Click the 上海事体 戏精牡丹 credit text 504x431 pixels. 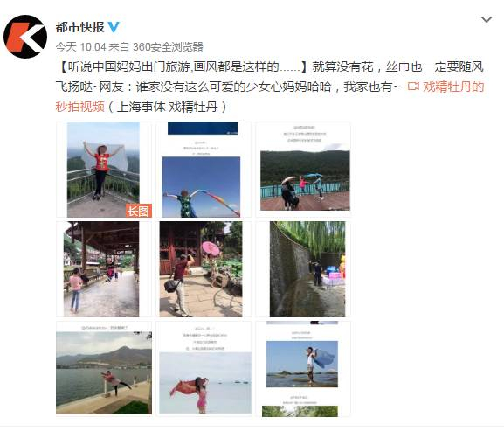168,107
